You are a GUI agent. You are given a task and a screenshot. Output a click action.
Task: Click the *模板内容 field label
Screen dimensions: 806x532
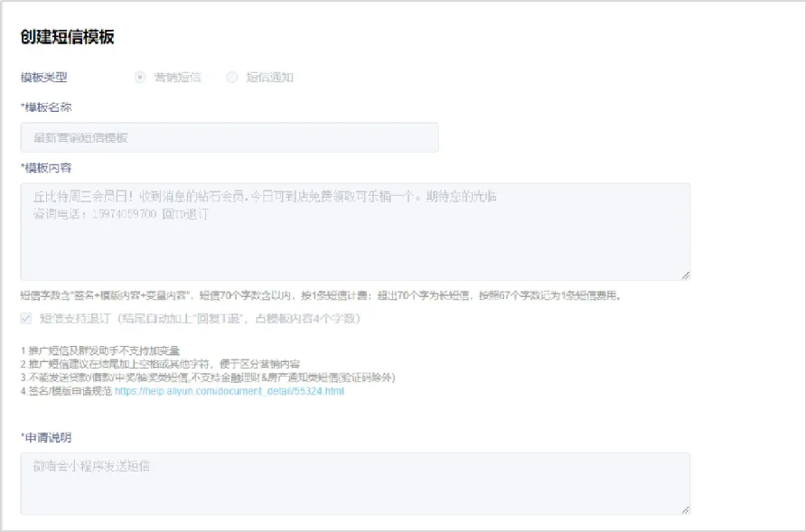click(46, 168)
